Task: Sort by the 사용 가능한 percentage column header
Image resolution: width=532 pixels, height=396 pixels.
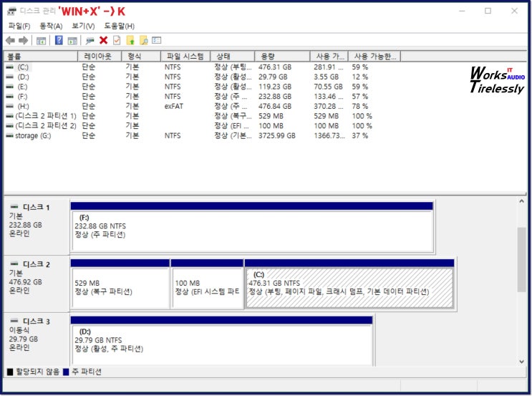Action: coord(374,57)
